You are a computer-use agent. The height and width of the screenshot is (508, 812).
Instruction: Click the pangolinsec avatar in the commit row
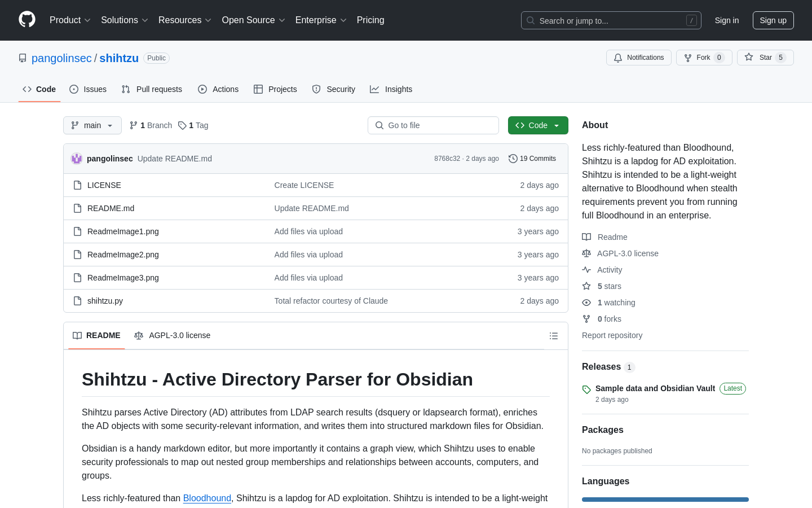point(77,159)
